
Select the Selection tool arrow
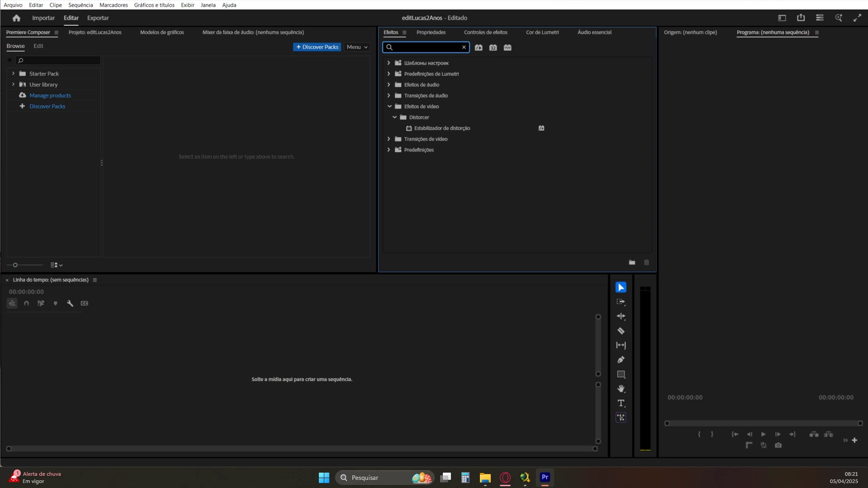(x=621, y=287)
